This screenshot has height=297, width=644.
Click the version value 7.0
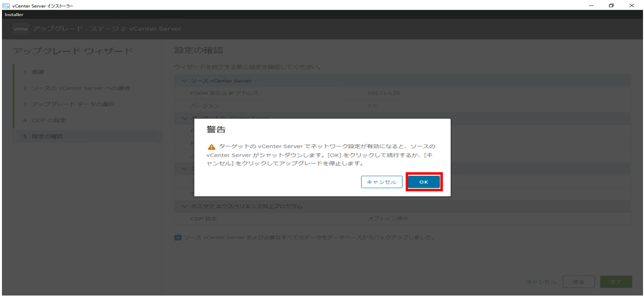(x=372, y=106)
